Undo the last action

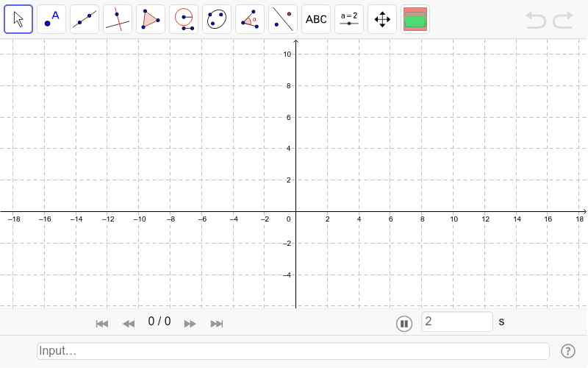point(536,20)
